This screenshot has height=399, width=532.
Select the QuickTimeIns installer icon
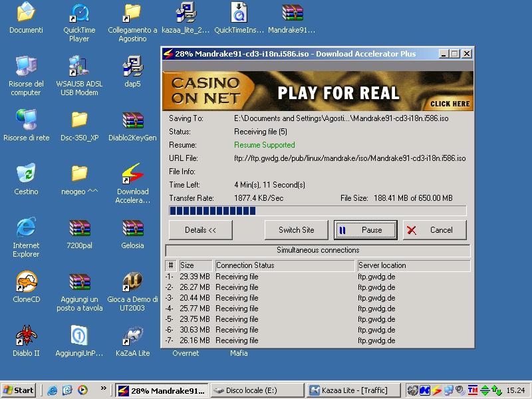click(x=239, y=12)
